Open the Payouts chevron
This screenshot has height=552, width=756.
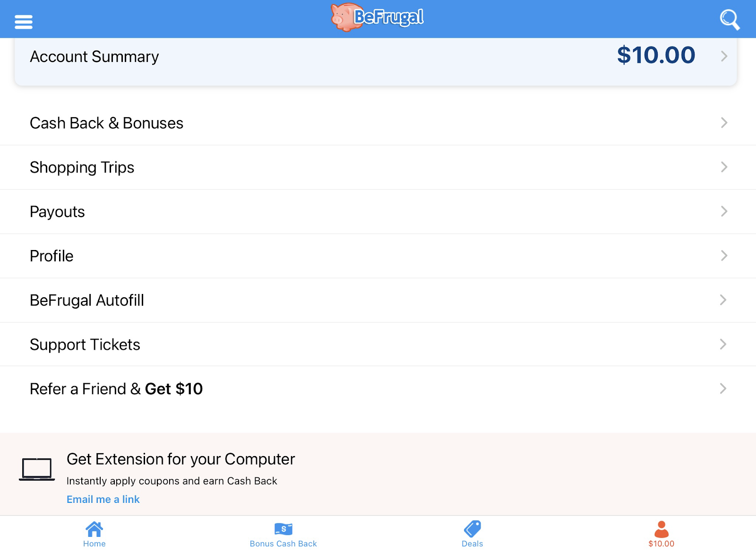tap(723, 211)
